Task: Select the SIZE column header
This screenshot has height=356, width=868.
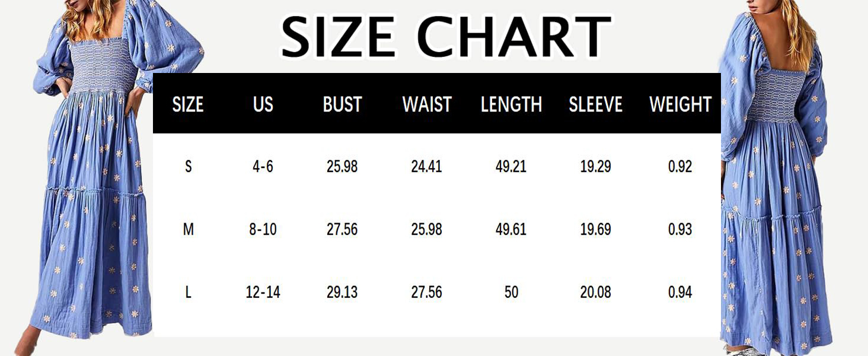Action: 188,104
